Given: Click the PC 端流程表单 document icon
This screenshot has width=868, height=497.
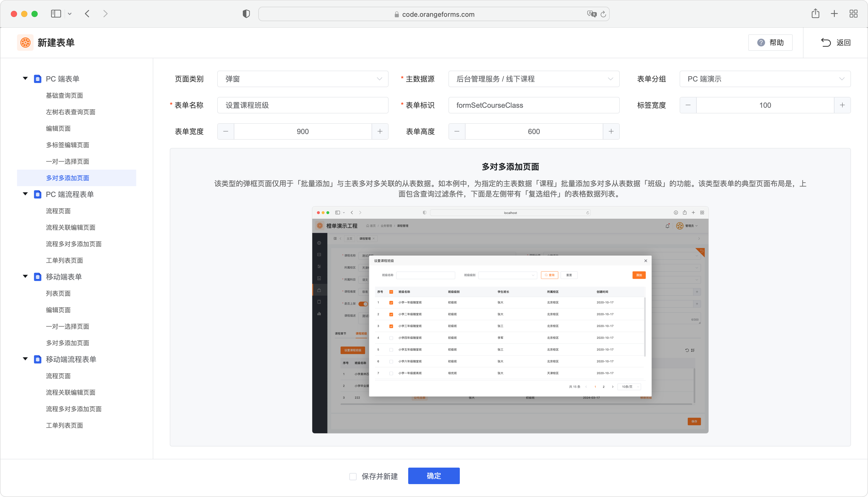Looking at the screenshot, I should [x=38, y=194].
